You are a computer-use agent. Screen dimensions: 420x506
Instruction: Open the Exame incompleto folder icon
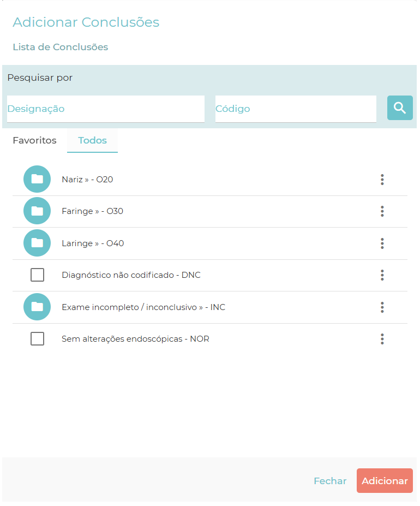(37, 307)
